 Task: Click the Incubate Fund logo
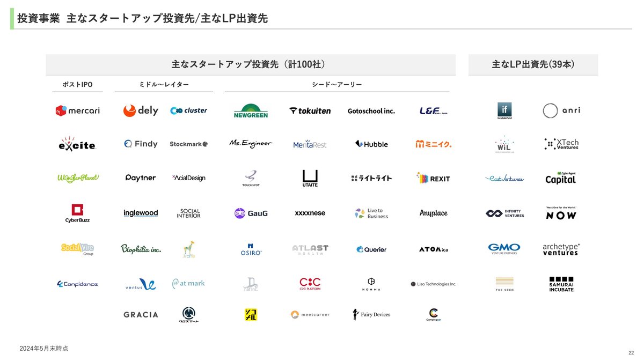pos(504,111)
